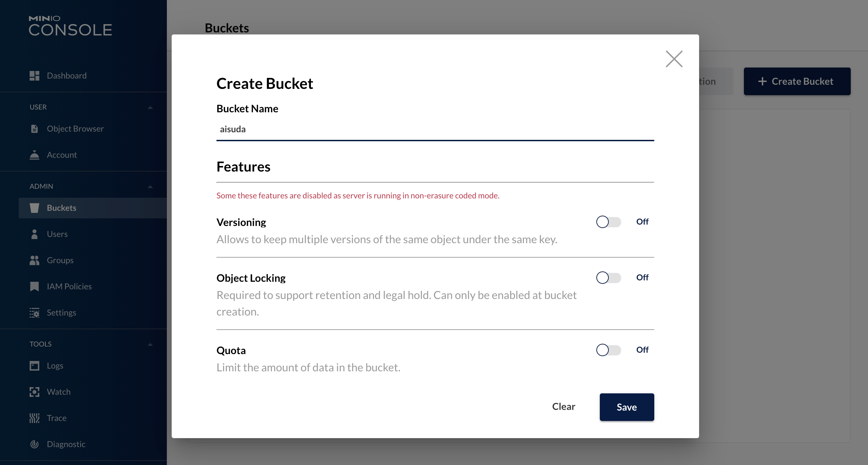Image resolution: width=868 pixels, height=465 pixels.
Task: Turn on Object Locking switch
Action: [x=608, y=278]
